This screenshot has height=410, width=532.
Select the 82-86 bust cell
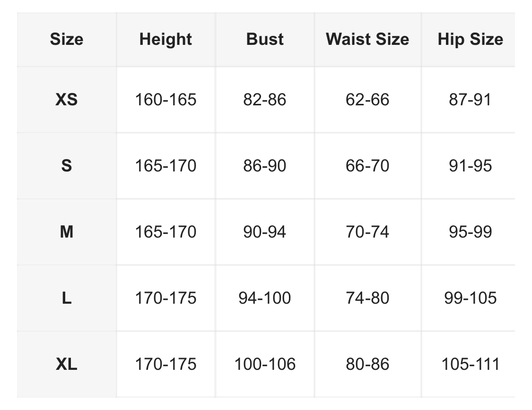[x=265, y=100]
